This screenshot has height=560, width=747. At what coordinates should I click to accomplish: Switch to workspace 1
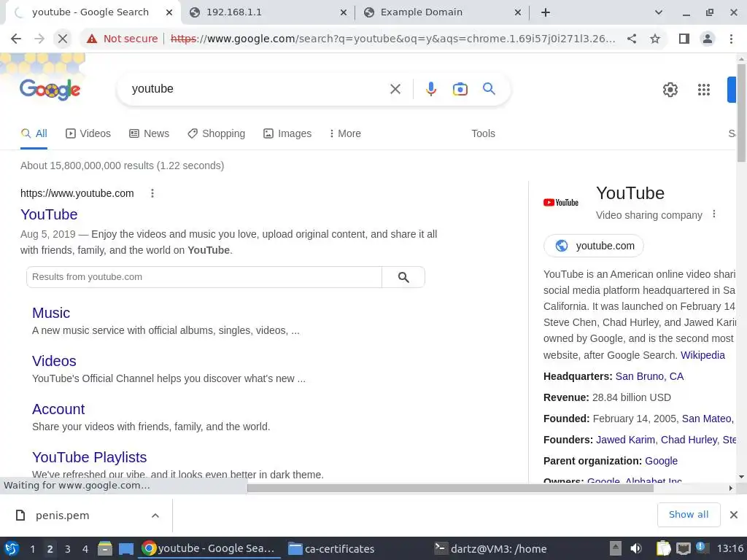coord(32,549)
